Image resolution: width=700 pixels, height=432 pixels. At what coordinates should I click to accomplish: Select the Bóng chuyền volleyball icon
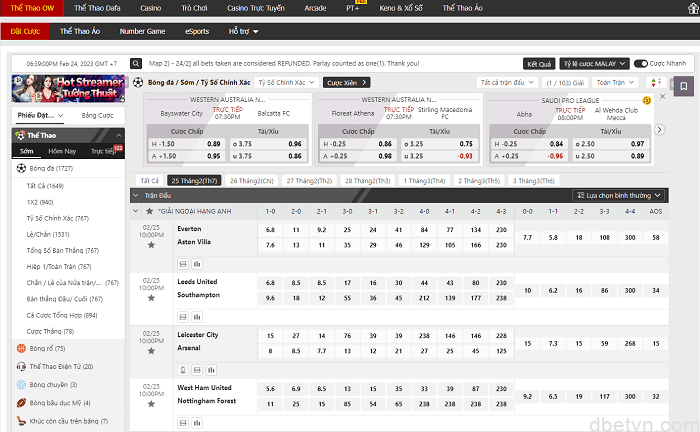(x=21, y=385)
